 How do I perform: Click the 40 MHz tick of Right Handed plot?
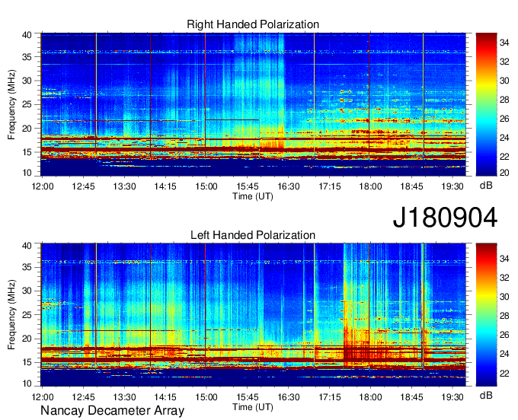(27, 35)
